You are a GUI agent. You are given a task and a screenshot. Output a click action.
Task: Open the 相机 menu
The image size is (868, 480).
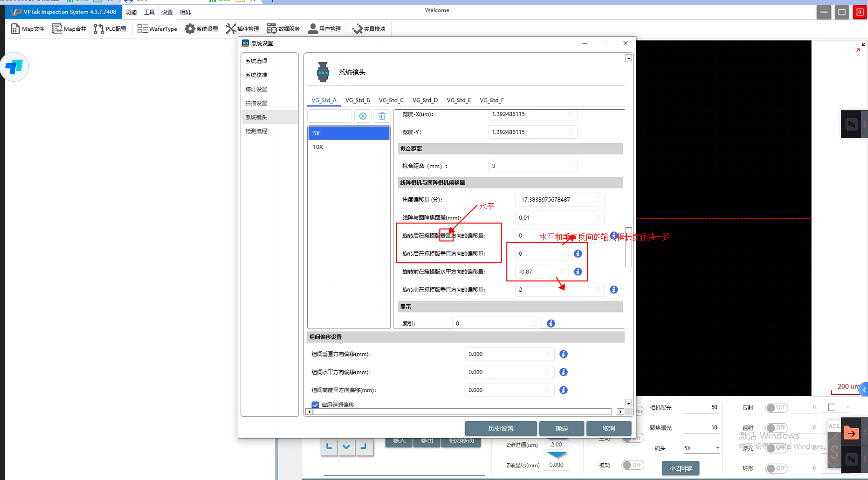coord(185,12)
